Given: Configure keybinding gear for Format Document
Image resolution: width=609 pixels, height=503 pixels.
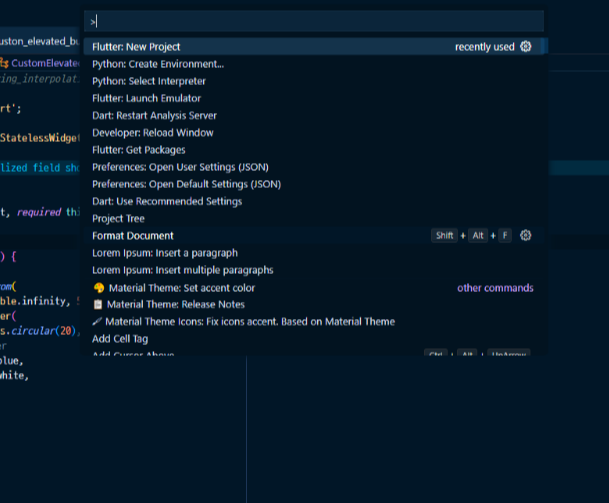Looking at the screenshot, I should coord(525,235).
